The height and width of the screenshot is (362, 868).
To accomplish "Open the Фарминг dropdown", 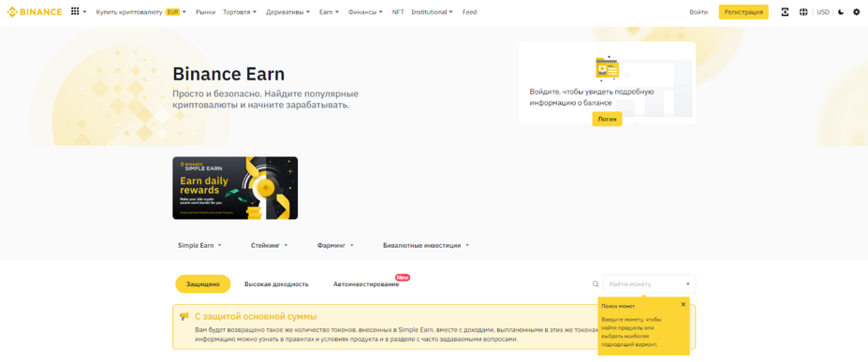I will point(335,245).
